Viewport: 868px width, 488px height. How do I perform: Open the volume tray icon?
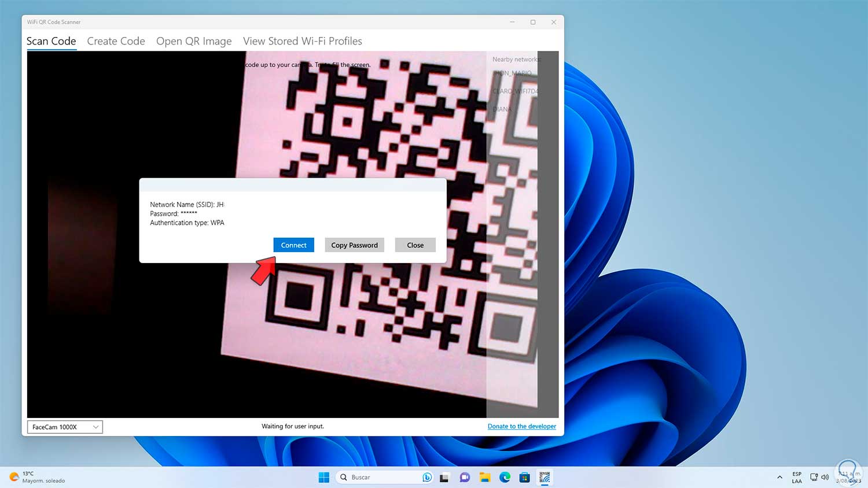click(825, 477)
